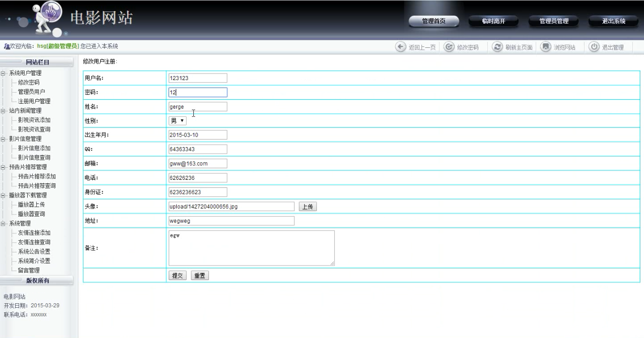
Task: Click the 身份证 ID field
Action: 198,192
